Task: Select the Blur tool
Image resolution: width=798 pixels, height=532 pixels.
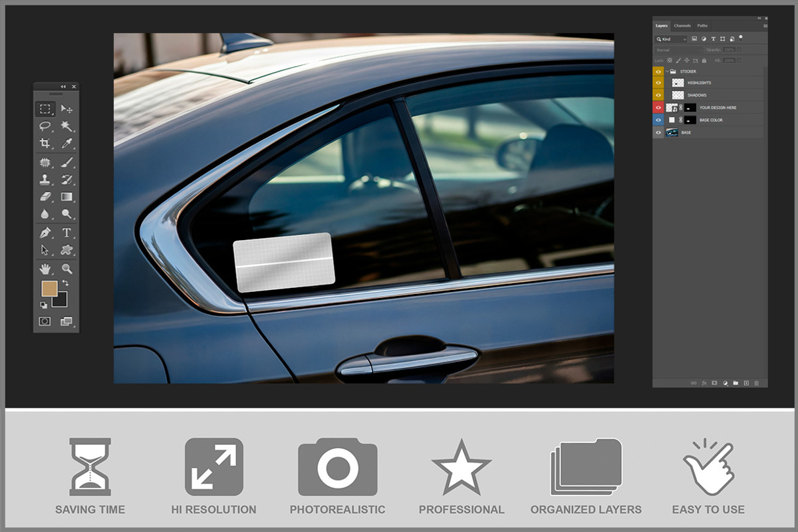Action: point(45,214)
